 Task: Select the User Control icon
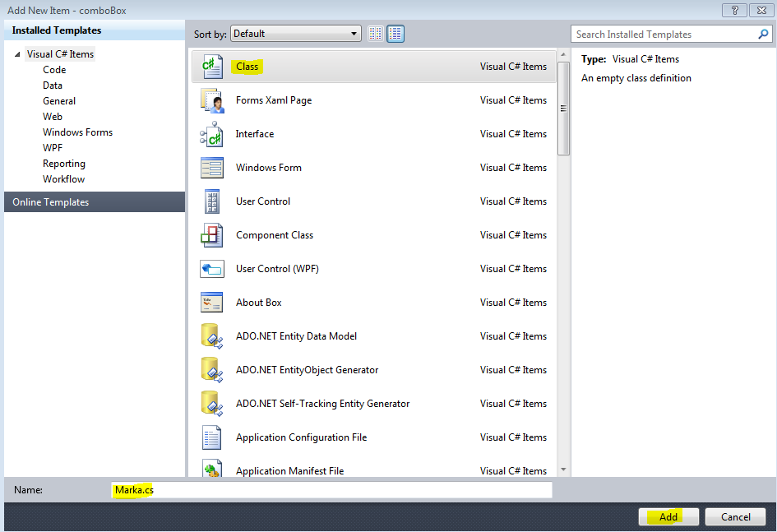point(212,201)
